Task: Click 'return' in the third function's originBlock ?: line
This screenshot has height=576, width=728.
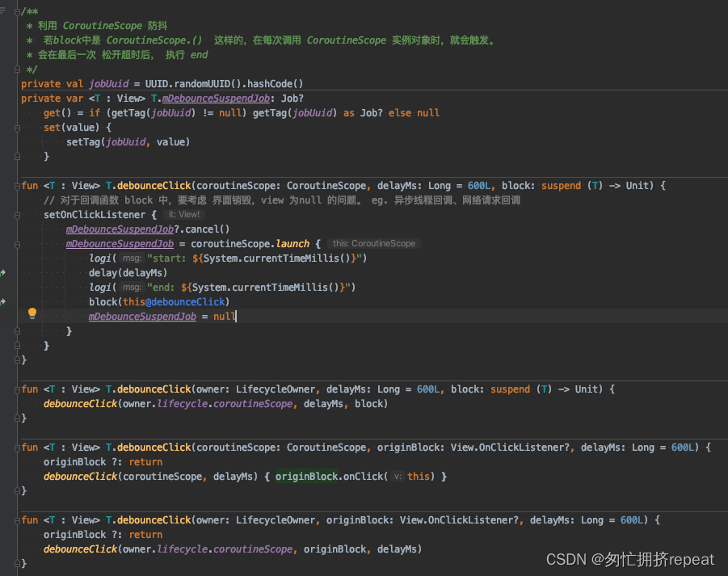Action: tap(145, 462)
